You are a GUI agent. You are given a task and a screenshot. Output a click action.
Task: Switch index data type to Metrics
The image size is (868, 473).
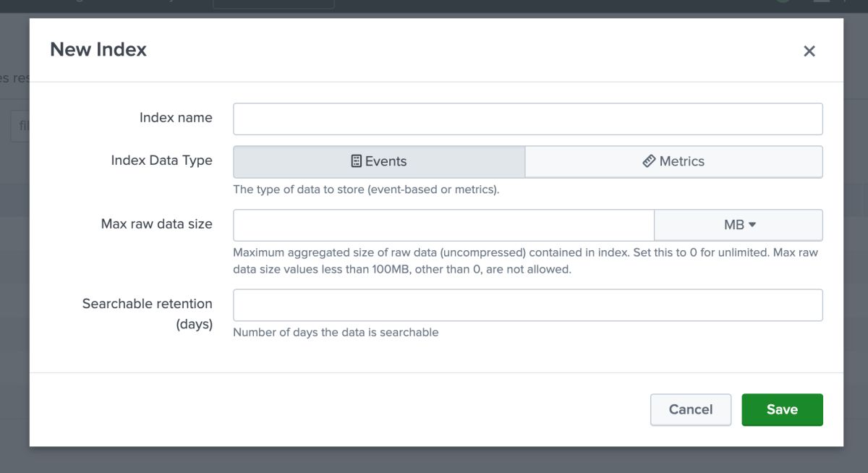[x=673, y=161]
